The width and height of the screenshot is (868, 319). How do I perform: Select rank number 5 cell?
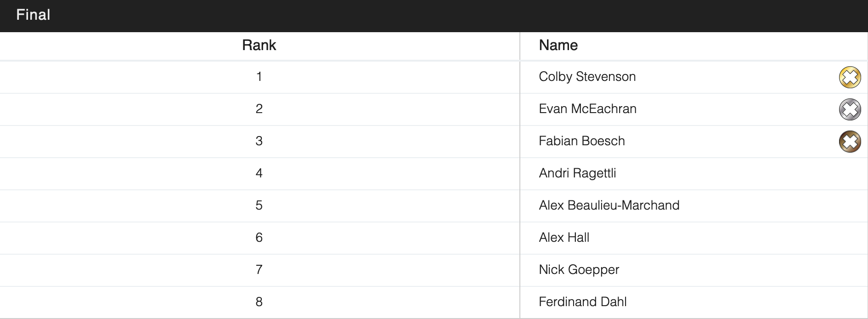(x=259, y=205)
